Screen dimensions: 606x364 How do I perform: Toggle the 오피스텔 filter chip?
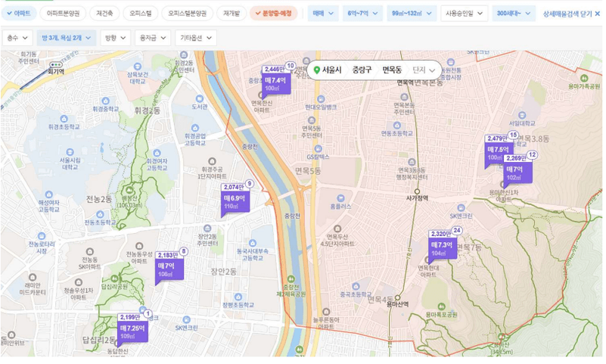(x=140, y=13)
